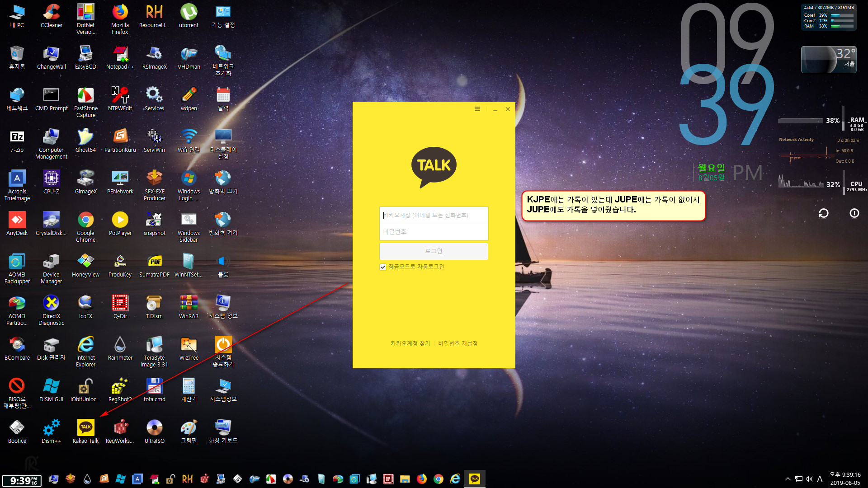Select the Kakao Talk desktop icon

[85, 432]
